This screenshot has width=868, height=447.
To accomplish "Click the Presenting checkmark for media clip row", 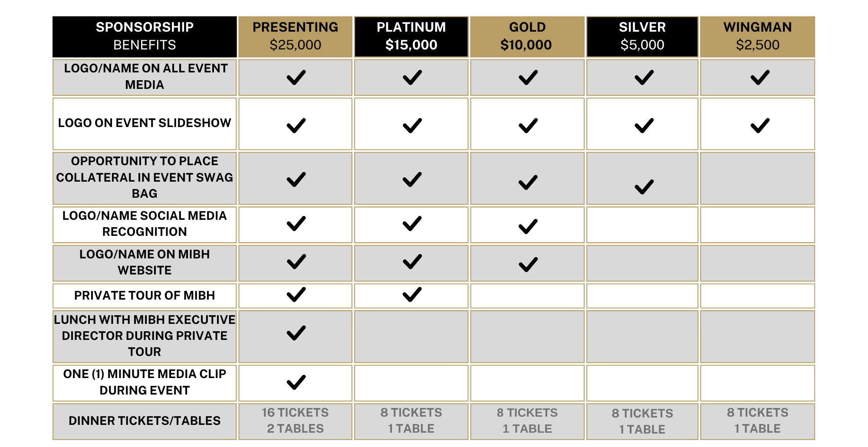I will 296,382.
